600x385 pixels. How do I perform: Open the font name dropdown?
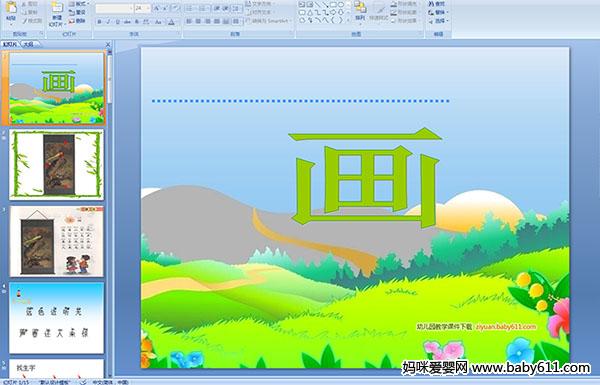coord(131,8)
